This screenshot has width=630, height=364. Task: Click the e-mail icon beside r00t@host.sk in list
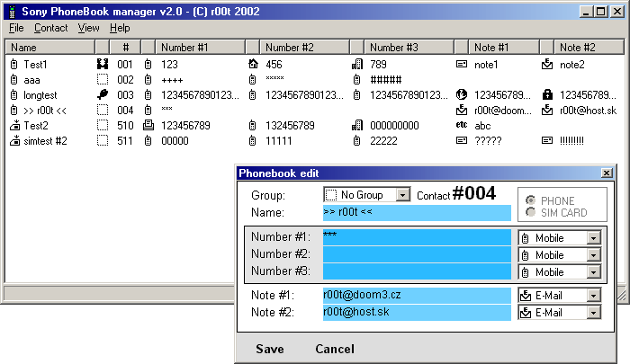pos(547,110)
